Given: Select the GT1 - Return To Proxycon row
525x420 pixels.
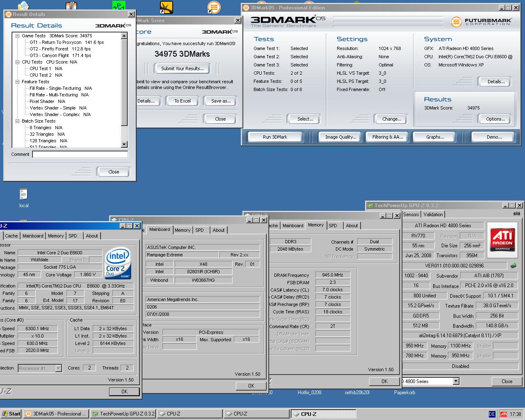Looking at the screenshot, I should [67, 42].
